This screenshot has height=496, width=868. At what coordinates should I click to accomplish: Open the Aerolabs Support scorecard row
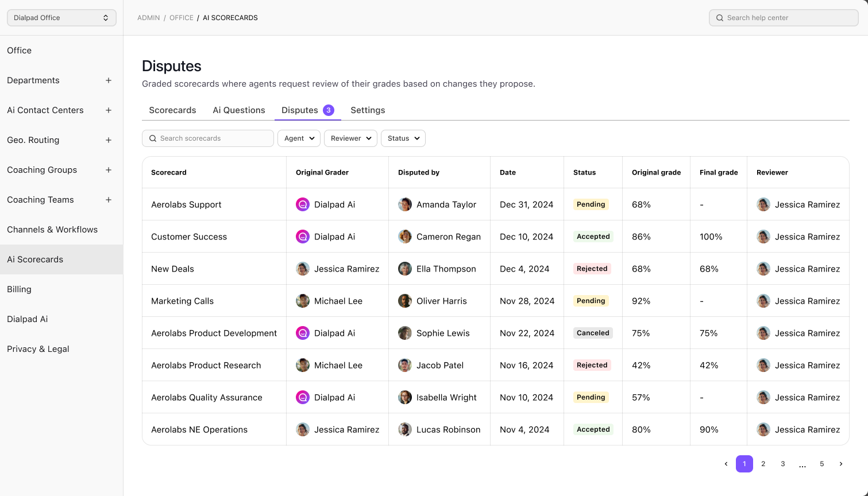(496, 204)
